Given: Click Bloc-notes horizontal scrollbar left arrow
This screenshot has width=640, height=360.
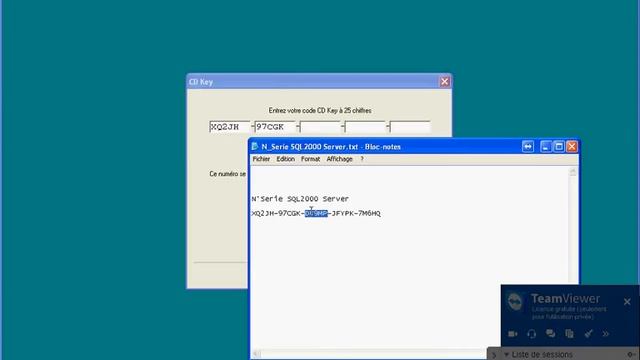Looking at the screenshot, I should [x=256, y=353].
